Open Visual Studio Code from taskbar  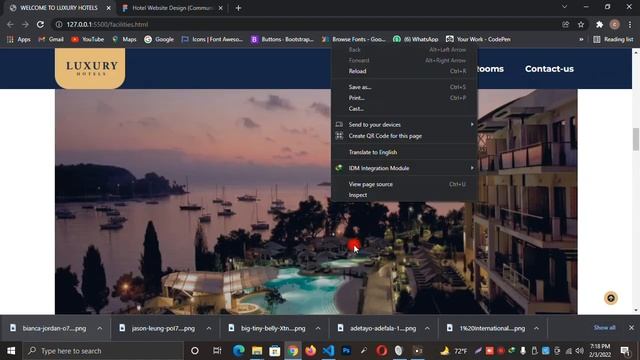tap(329, 351)
